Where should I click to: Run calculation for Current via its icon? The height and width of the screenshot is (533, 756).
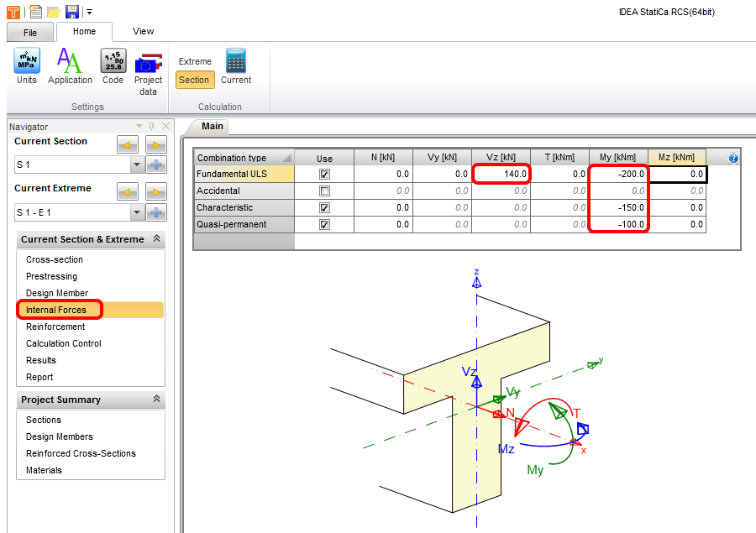coord(235,61)
